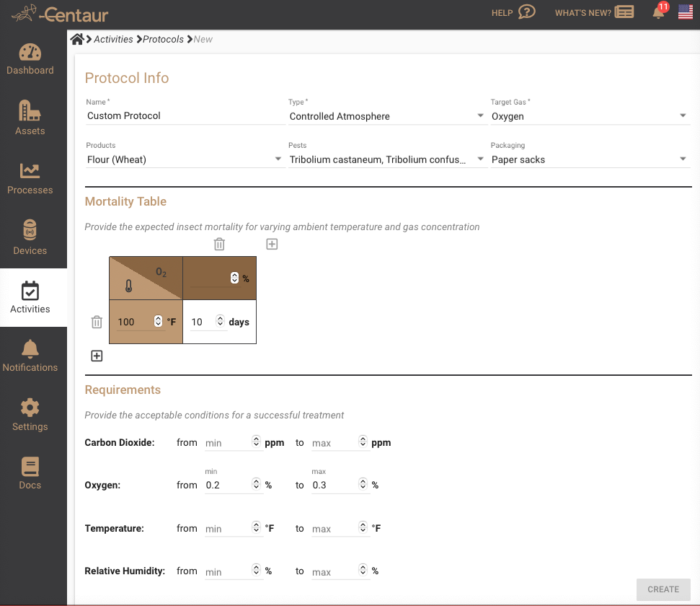Image resolution: width=700 pixels, height=606 pixels.
Task: Click the US flag language icon
Action: click(685, 12)
